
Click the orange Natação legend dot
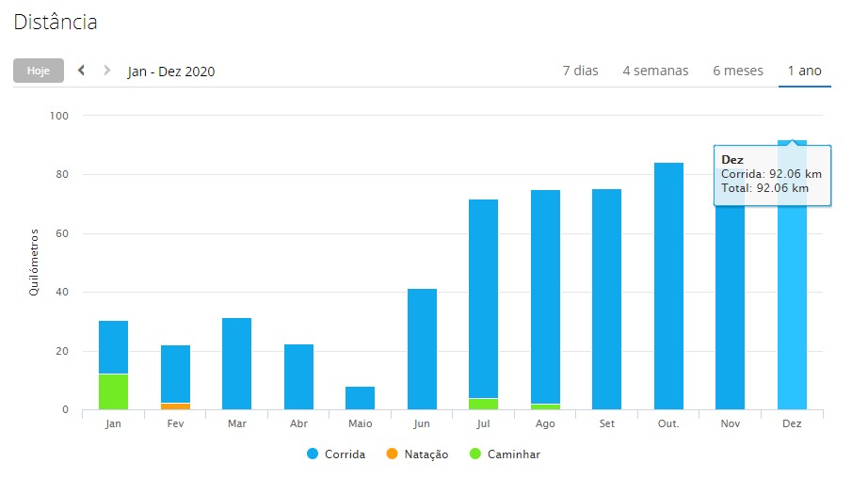(x=393, y=454)
